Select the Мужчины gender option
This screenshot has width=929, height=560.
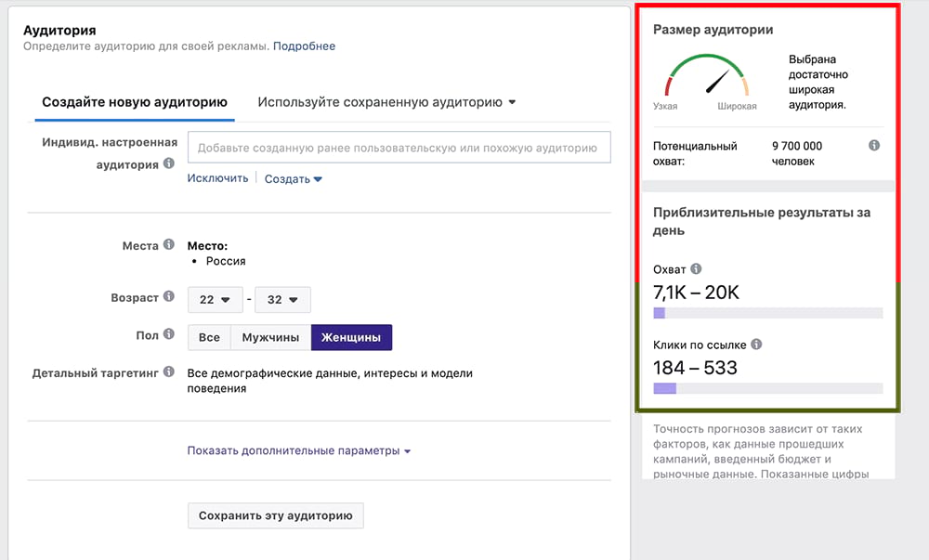[x=269, y=336]
